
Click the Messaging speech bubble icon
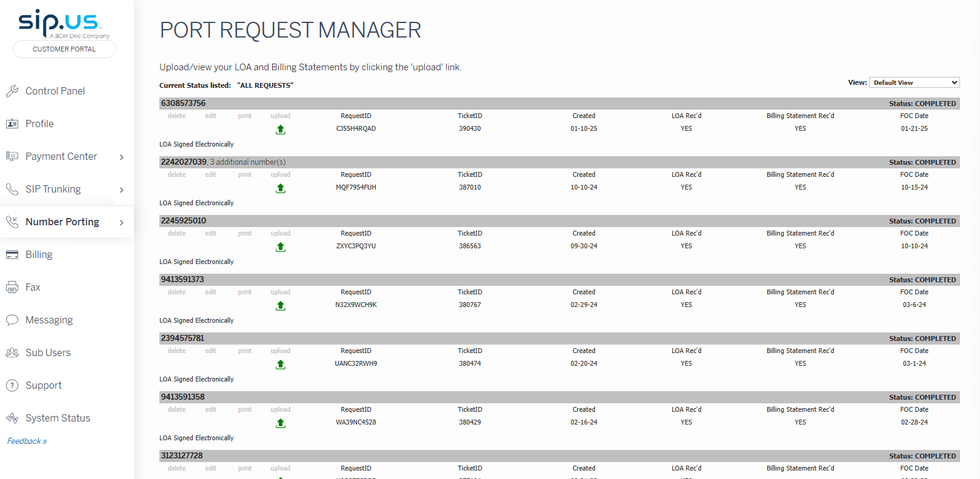[12, 320]
